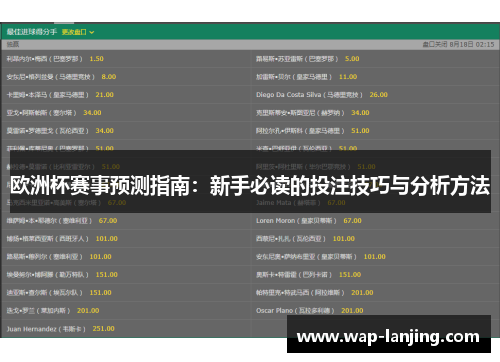Choose 201.00 odds for the 阿拉维斯 player

(x=362, y=293)
